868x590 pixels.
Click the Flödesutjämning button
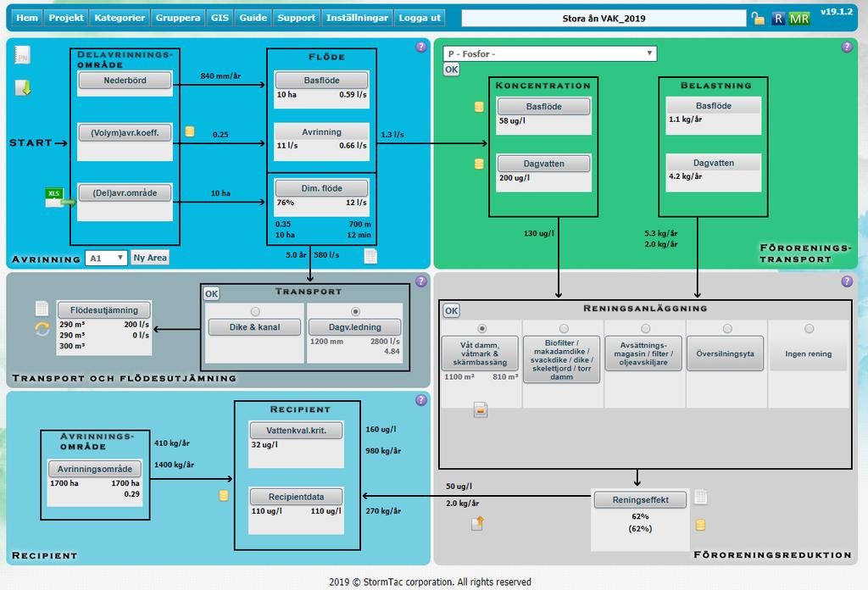[104, 310]
